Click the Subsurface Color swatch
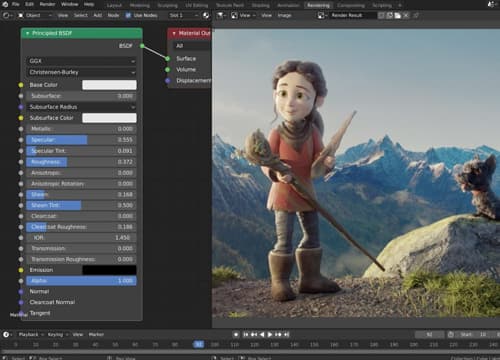500x360 pixels. [109, 118]
